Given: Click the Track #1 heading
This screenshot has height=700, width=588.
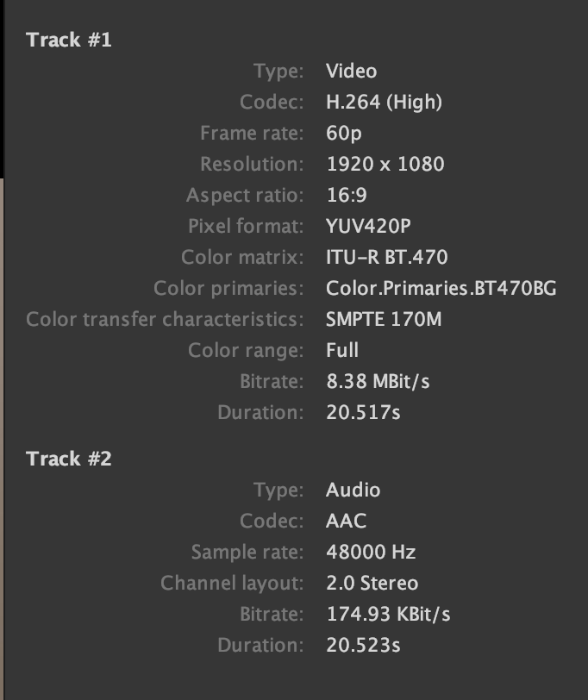Looking at the screenshot, I should click(x=69, y=40).
